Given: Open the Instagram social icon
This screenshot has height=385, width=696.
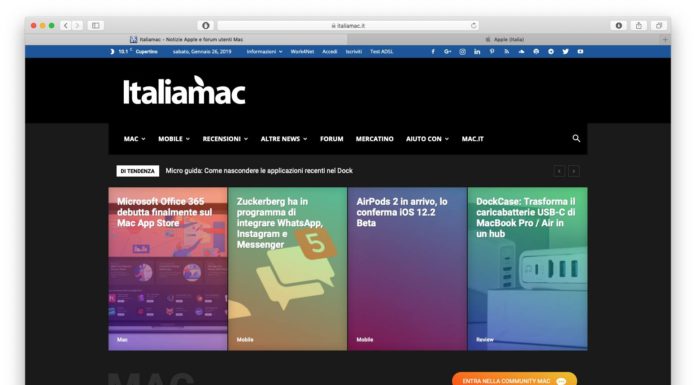Looking at the screenshot, I should point(462,52).
